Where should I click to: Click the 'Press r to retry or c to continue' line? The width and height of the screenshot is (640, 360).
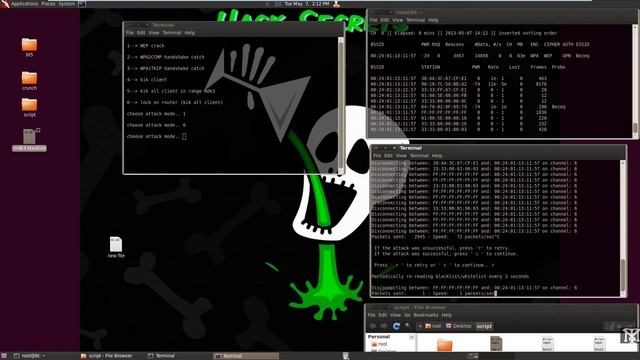pyautogui.click(x=434, y=265)
